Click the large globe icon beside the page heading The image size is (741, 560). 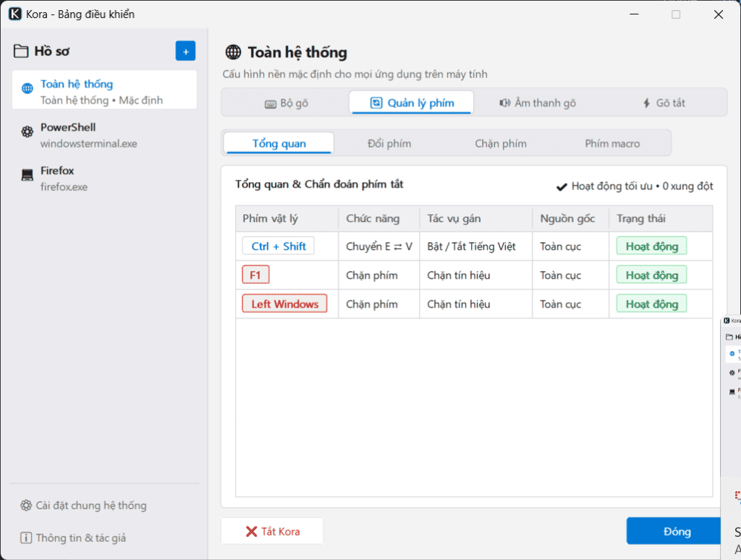tap(233, 52)
